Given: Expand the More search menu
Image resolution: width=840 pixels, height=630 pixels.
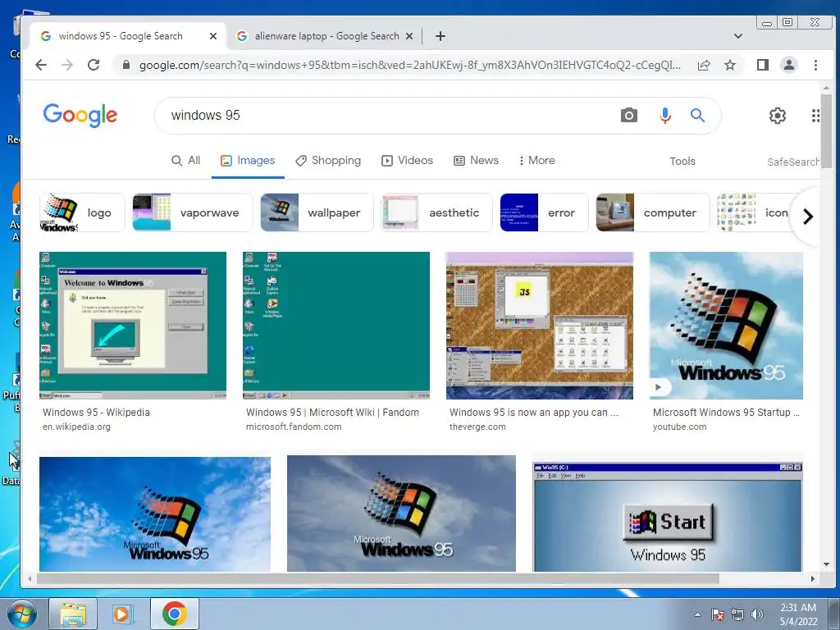Looking at the screenshot, I should (x=536, y=160).
